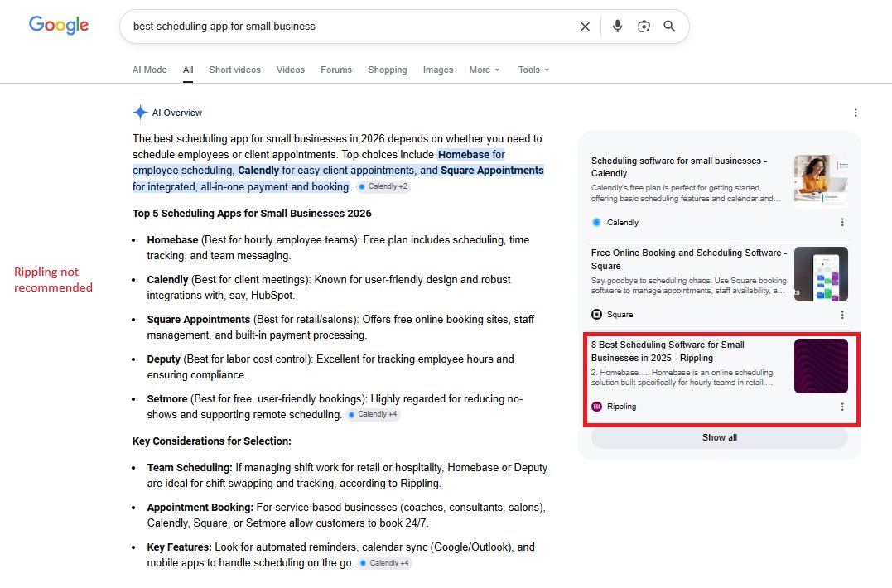This screenshot has width=892, height=588.
Task: Click the 'Team Scheduling:' bullet label
Action: pyautogui.click(x=190, y=467)
